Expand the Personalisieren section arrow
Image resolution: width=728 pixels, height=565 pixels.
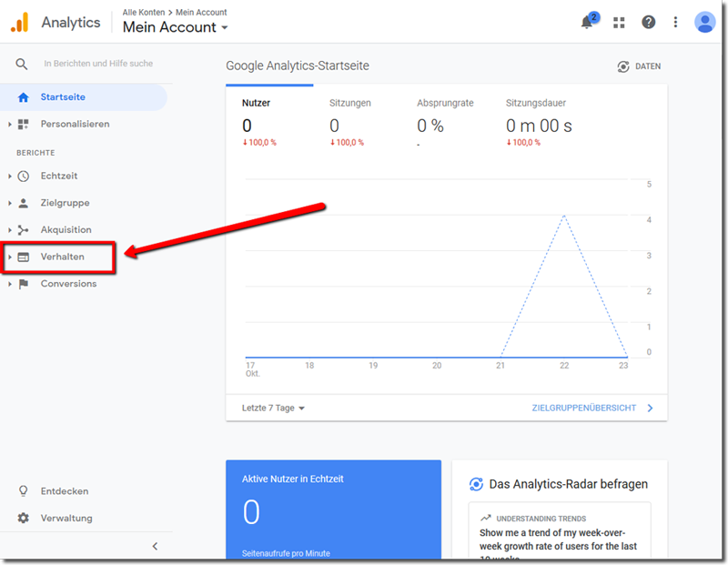[9, 124]
